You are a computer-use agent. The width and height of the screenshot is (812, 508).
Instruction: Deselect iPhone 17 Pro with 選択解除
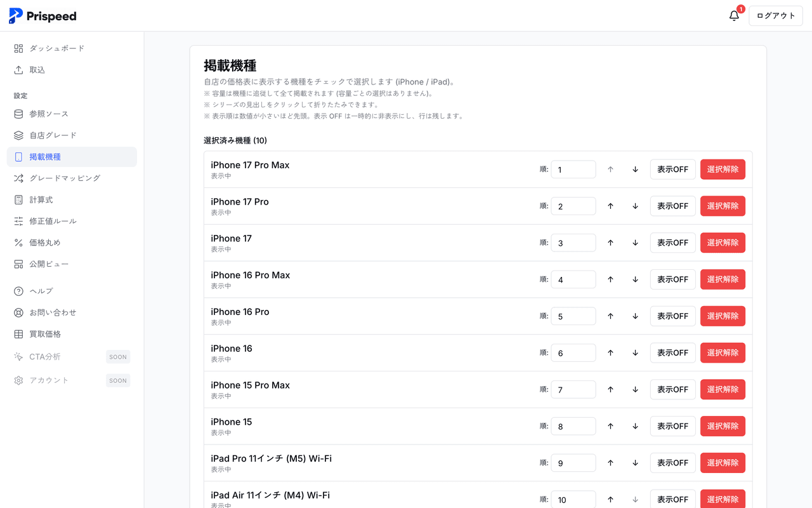[x=723, y=206]
